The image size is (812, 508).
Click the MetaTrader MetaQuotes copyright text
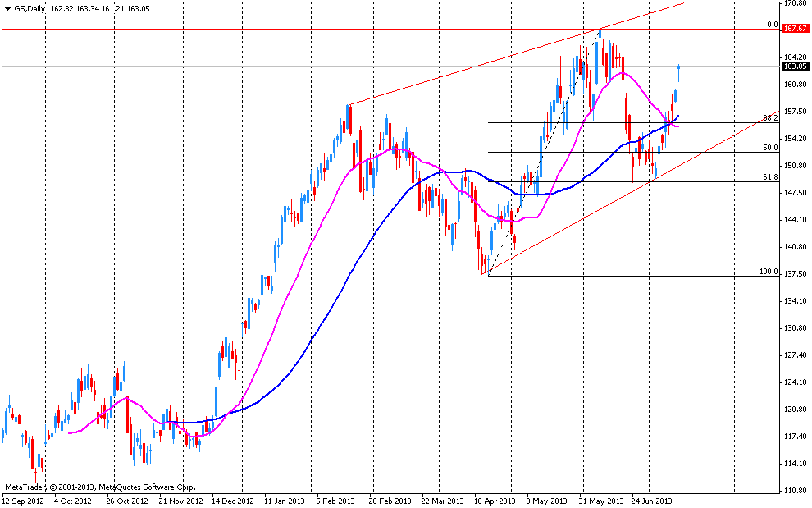pyautogui.click(x=100, y=487)
